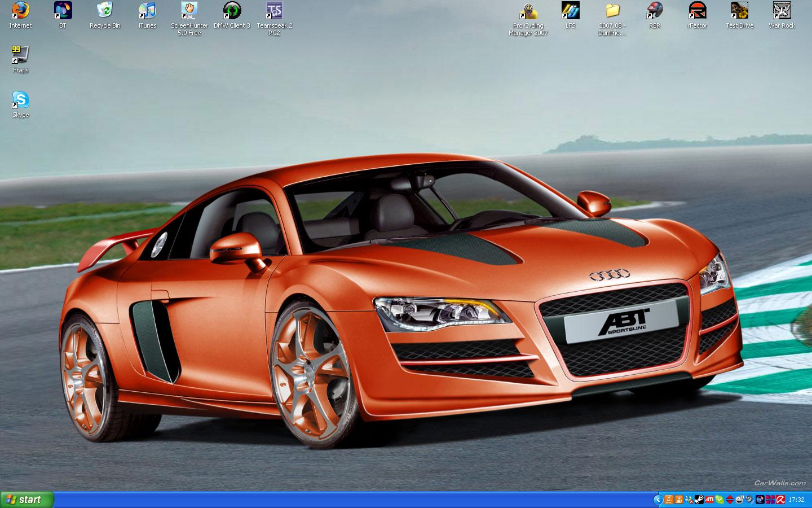Select the 2007.08 - Dumfrie... folder
The image size is (812, 508).
click(x=612, y=19)
